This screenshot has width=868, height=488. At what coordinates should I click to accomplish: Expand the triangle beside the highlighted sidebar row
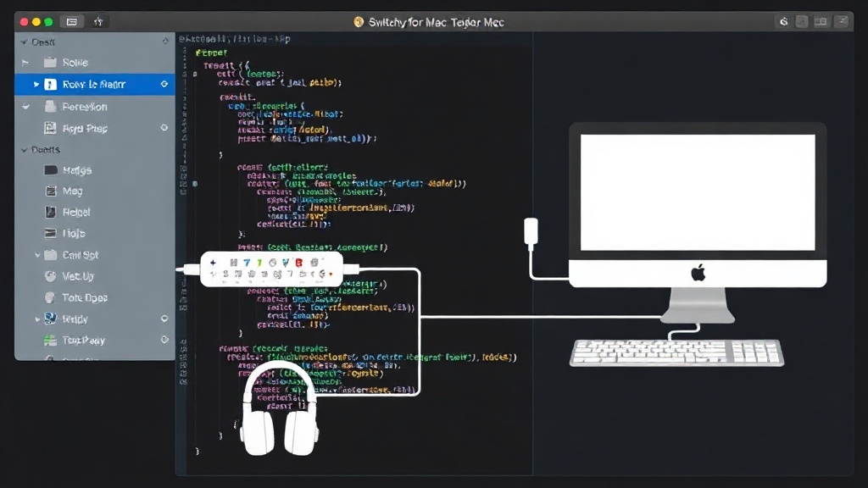[36, 84]
